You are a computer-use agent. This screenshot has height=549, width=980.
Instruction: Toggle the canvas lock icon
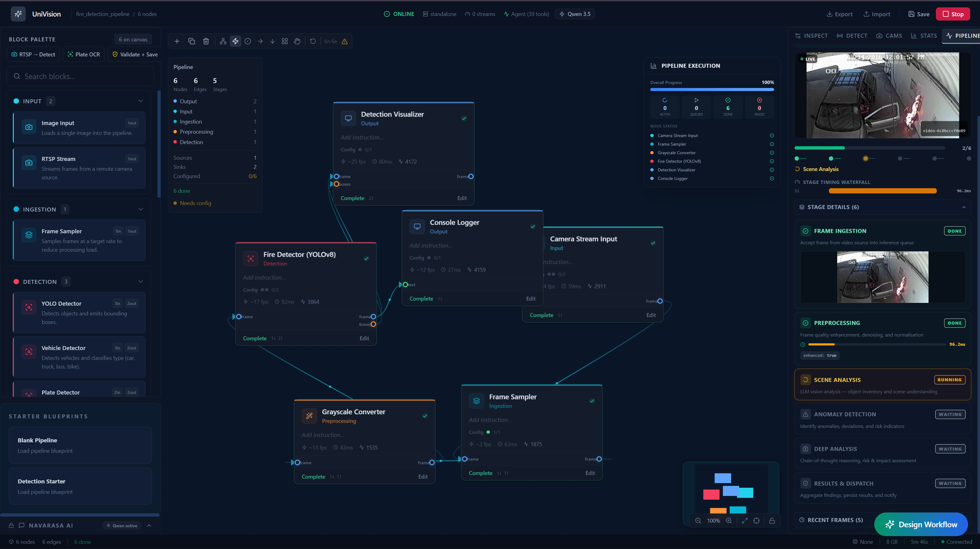click(x=772, y=520)
